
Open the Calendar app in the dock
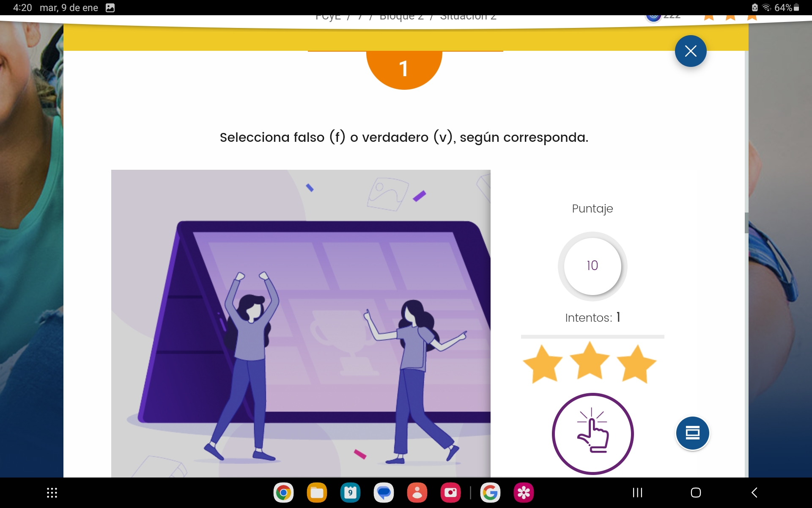pyautogui.click(x=350, y=493)
